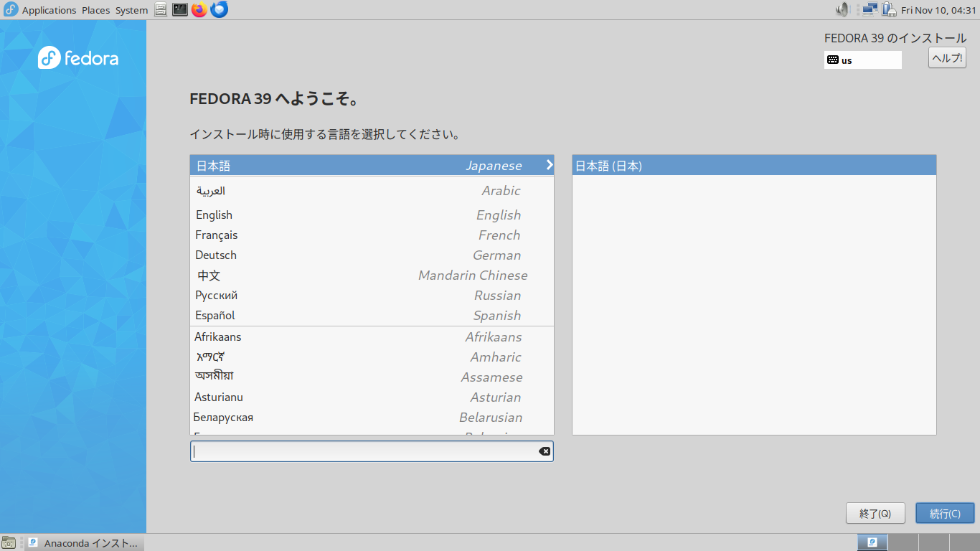
Task: Open the clock showing Fri Nov 10, 04:31
Action: [938, 10]
